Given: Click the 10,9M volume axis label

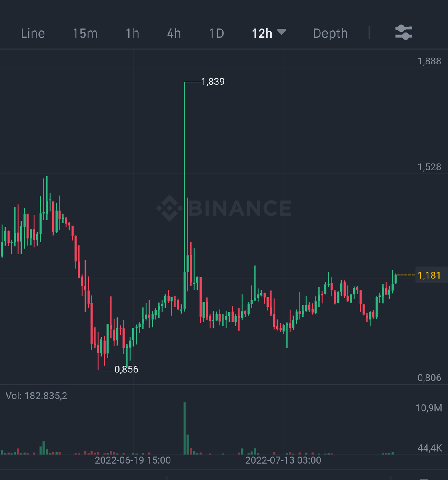Looking at the screenshot, I should [x=429, y=408].
